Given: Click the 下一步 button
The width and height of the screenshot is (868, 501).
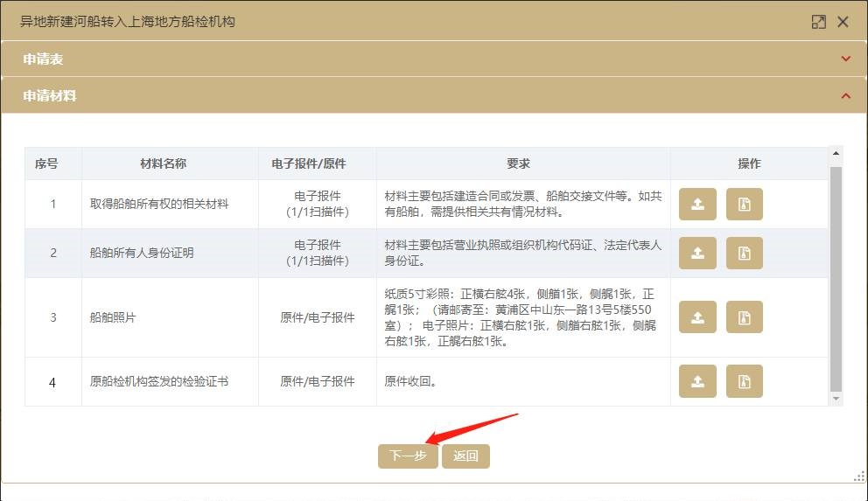Looking at the screenshot, I should click(408, 456).
